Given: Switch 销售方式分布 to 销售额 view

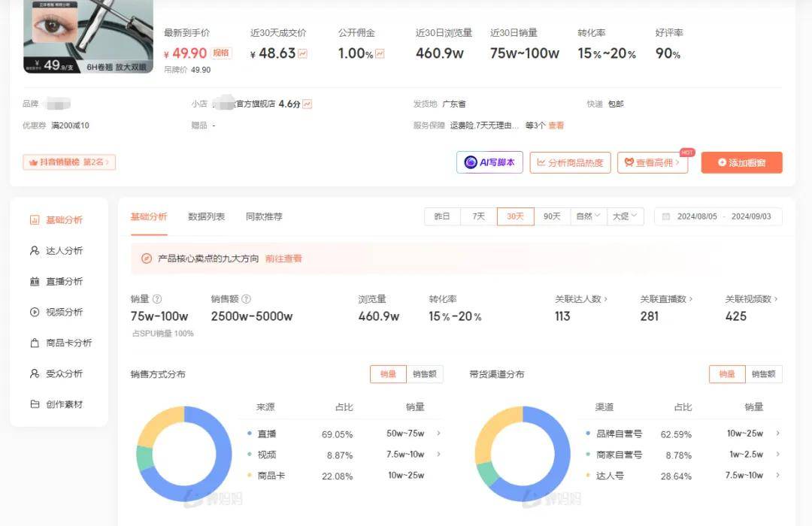Looking at the screenshot, I should click(425, 373).
